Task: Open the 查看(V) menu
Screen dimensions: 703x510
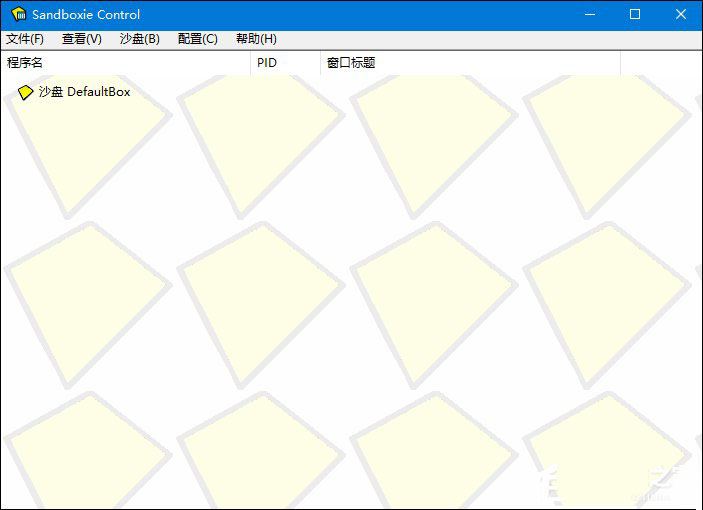Action: [x=82, y=39]
